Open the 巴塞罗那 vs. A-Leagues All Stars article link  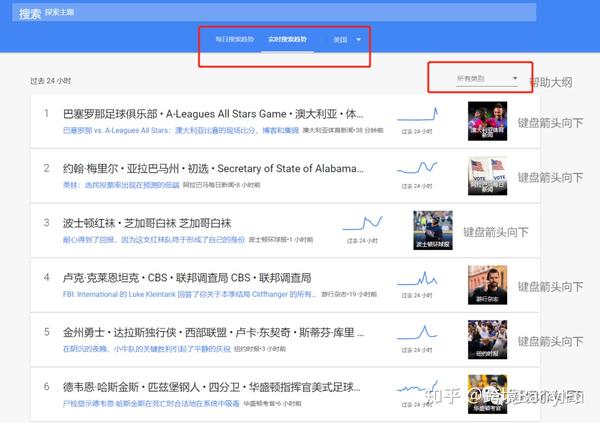[x=181, y=131]
